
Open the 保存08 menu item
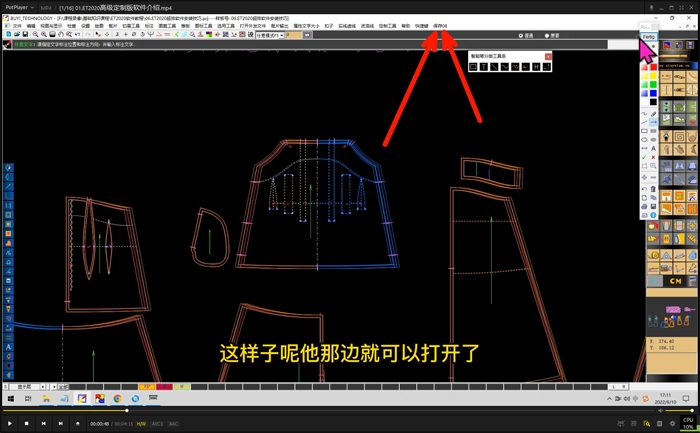coord(440,26)
